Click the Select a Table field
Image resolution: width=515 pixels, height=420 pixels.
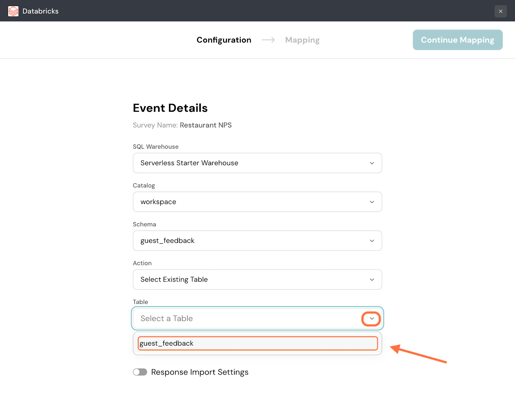pyautogui.click(x=245, y=319)
